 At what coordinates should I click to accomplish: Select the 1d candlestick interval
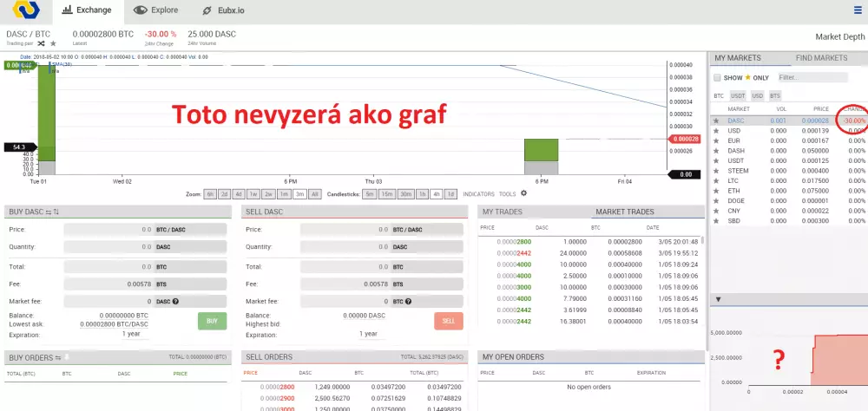click(x=450, y=194)
